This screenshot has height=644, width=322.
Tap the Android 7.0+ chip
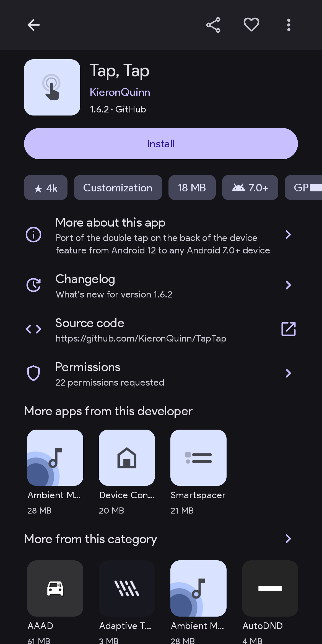(x=250, y=188)
